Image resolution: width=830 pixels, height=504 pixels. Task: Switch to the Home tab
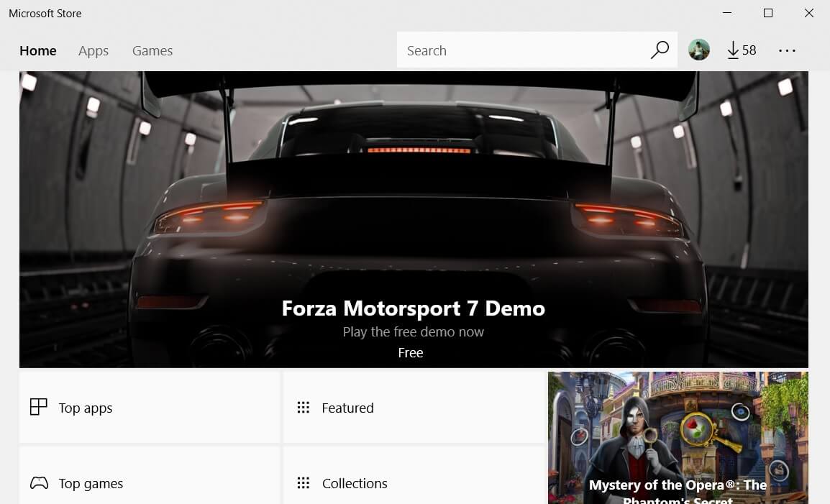[38, 51]
